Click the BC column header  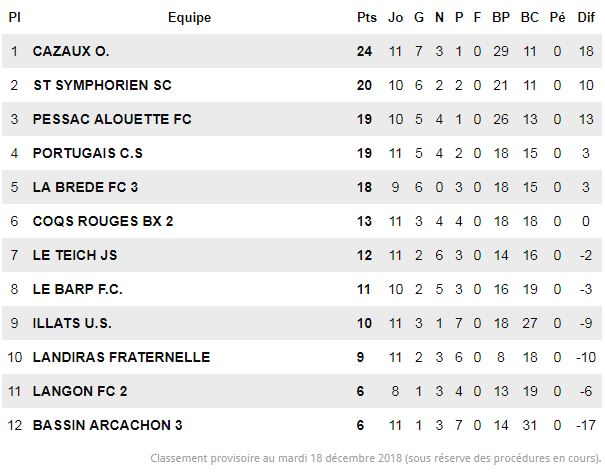point(529,17)
